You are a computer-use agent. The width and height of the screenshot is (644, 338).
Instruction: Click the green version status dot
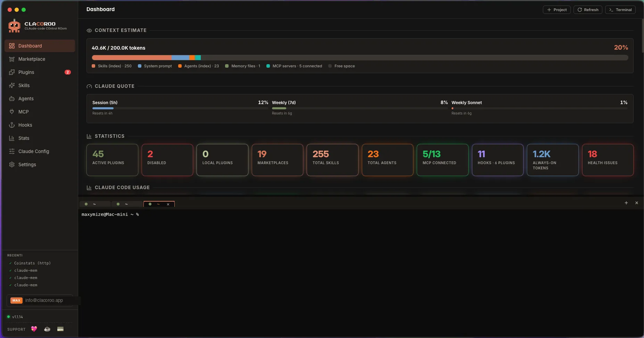[8, 317]
